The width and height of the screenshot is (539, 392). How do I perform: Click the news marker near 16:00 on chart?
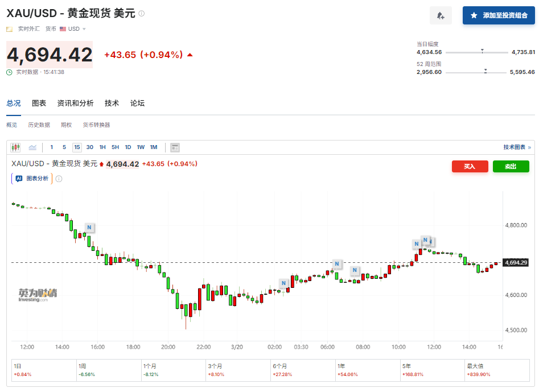[x=89, y=228]
